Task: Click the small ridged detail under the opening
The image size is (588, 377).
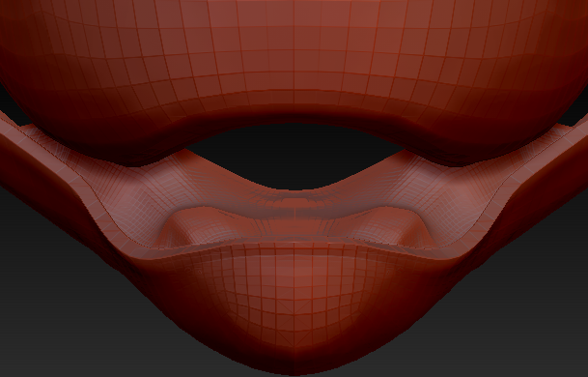Action: point(294,203)
